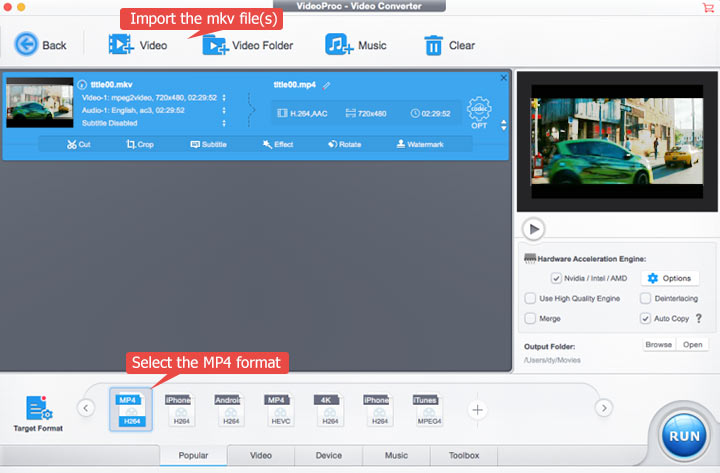Enable Use High Quality Engine
The image size is (720, 473).
pos(530,298)
